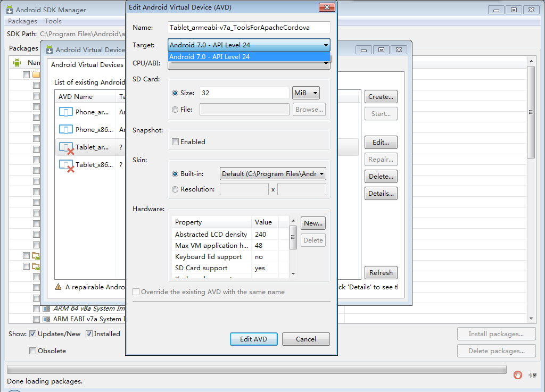Toggle the Updates/New show checkbox
Viewport: 545px width, 392px height.
[32, 334]
